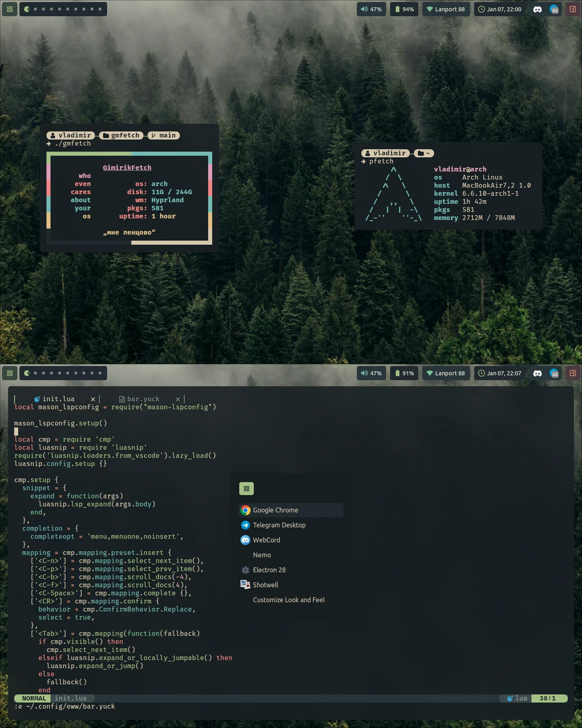Open Customize Look and Feel

point(288,600)
